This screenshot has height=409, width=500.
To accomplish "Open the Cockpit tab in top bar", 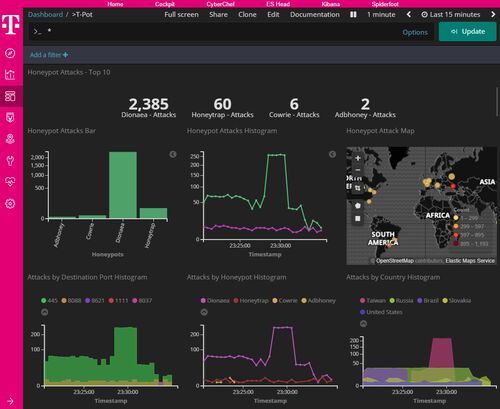I will [x=165, y=4].
